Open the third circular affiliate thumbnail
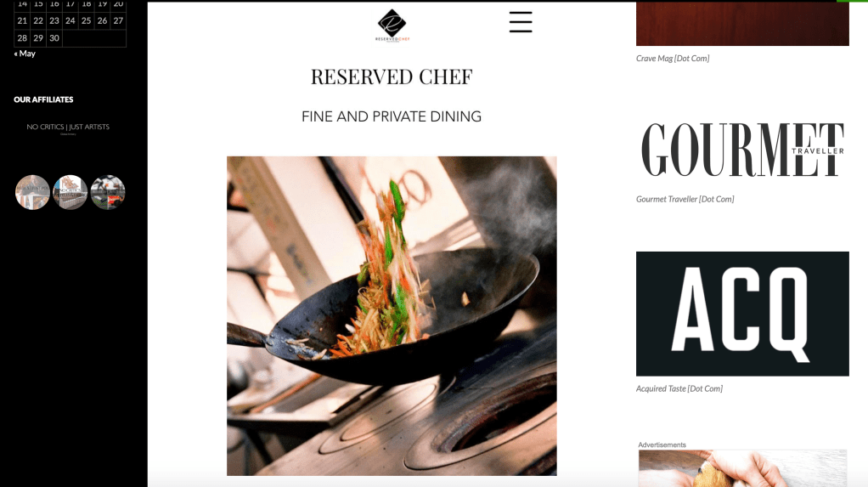Screen dimensions: 868x487 tap(108, 192)
